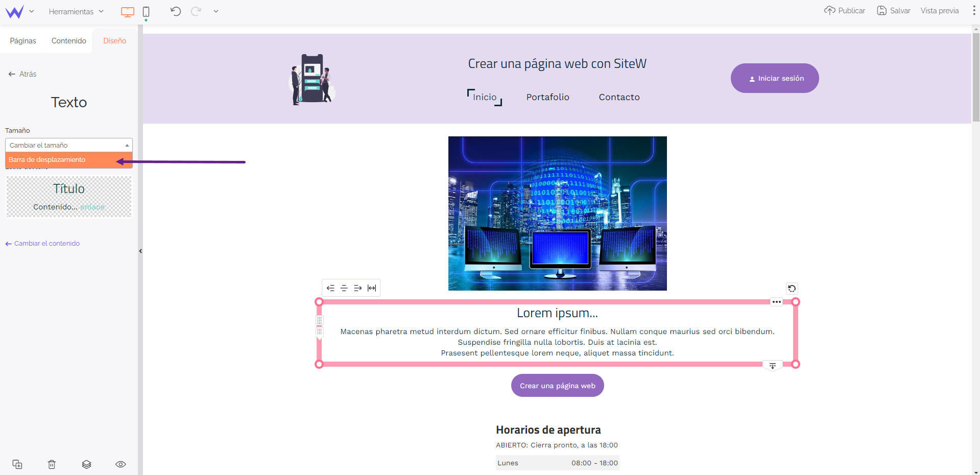Click the Lunes opening hours row
The width and height of the screenshot is (980, 475).
click(x=558, y=463)
